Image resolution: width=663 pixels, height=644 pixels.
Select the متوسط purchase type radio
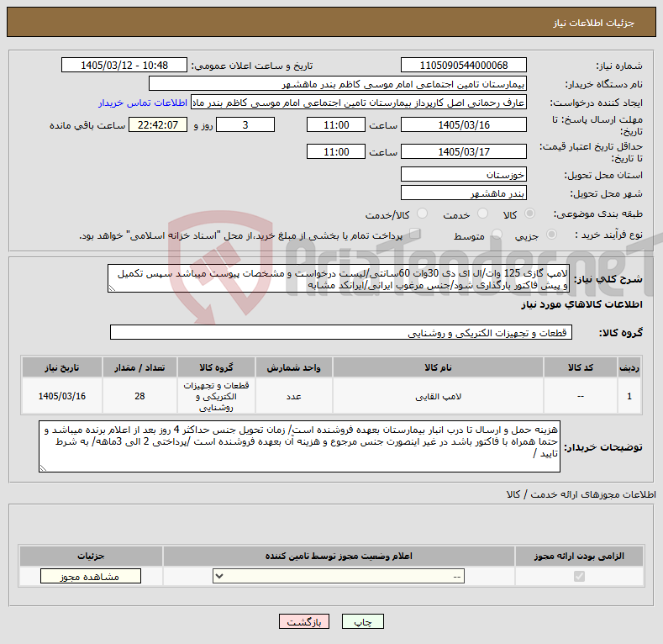[x=497, y=235]
